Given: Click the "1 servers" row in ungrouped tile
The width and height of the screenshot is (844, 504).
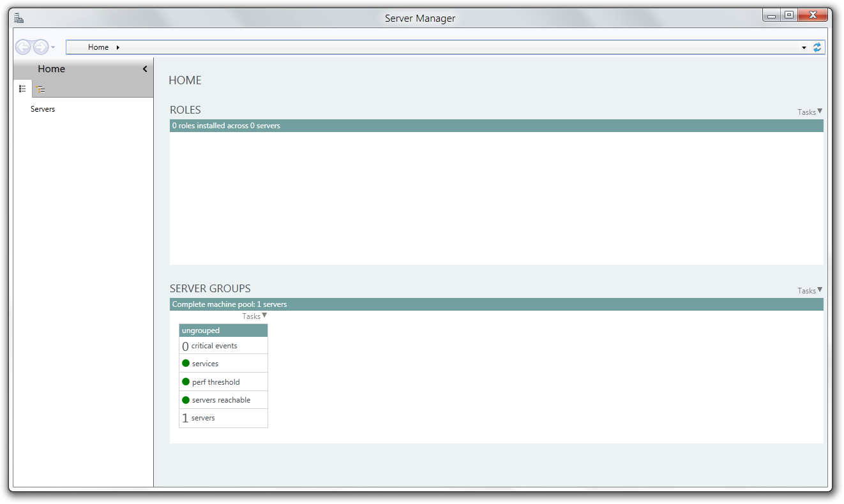Looking at the screenshot, I should 223,418.
